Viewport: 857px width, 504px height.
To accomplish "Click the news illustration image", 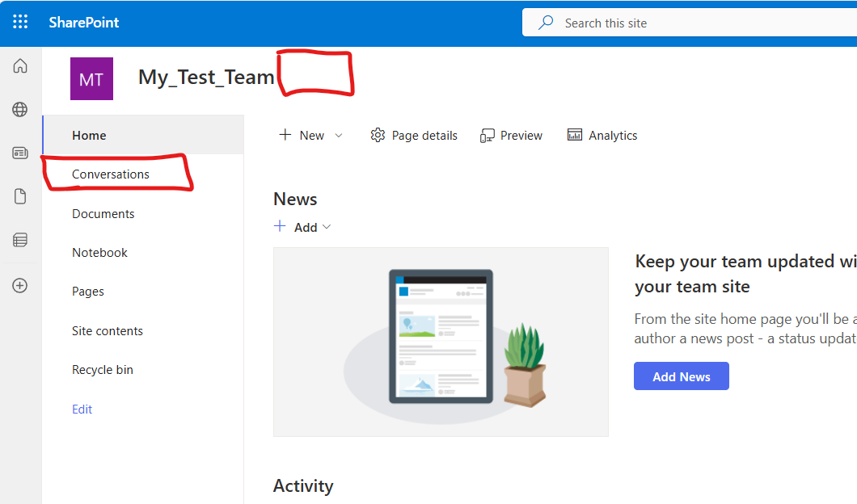I will pos(441,342).
